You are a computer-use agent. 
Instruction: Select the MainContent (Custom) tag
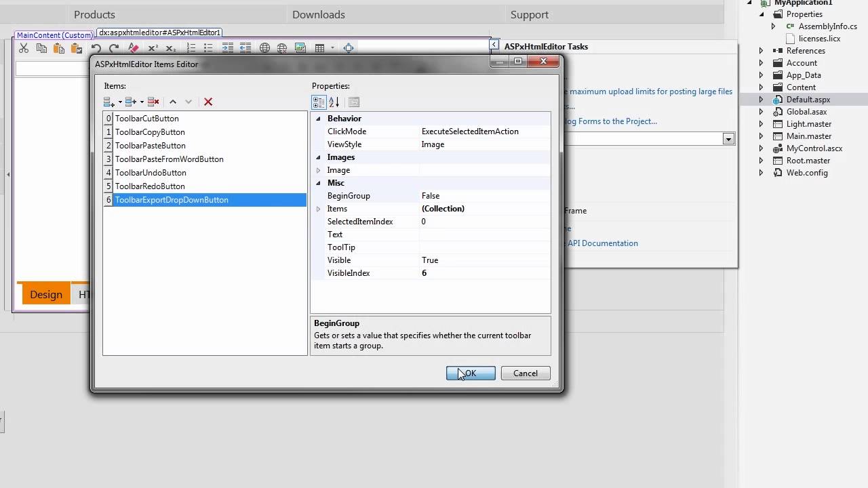[x=54, y=35]
